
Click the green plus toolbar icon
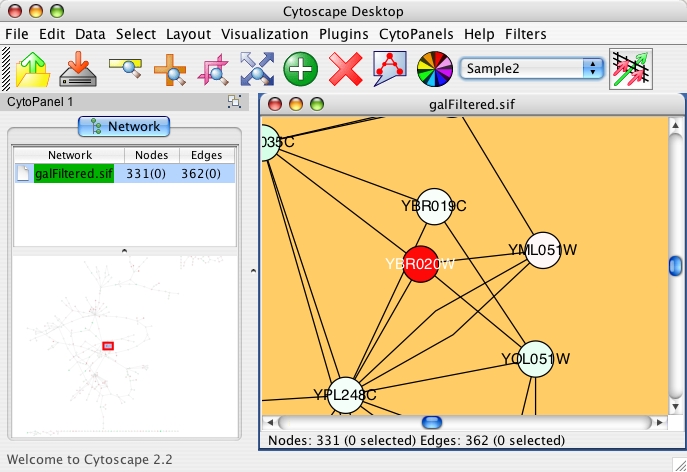[x=300, y=69]
